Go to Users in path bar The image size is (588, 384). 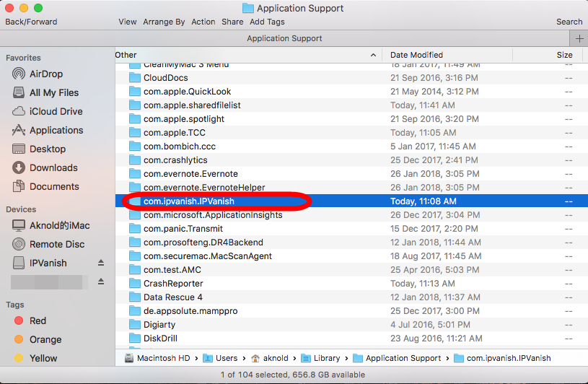tap(221, 358)
